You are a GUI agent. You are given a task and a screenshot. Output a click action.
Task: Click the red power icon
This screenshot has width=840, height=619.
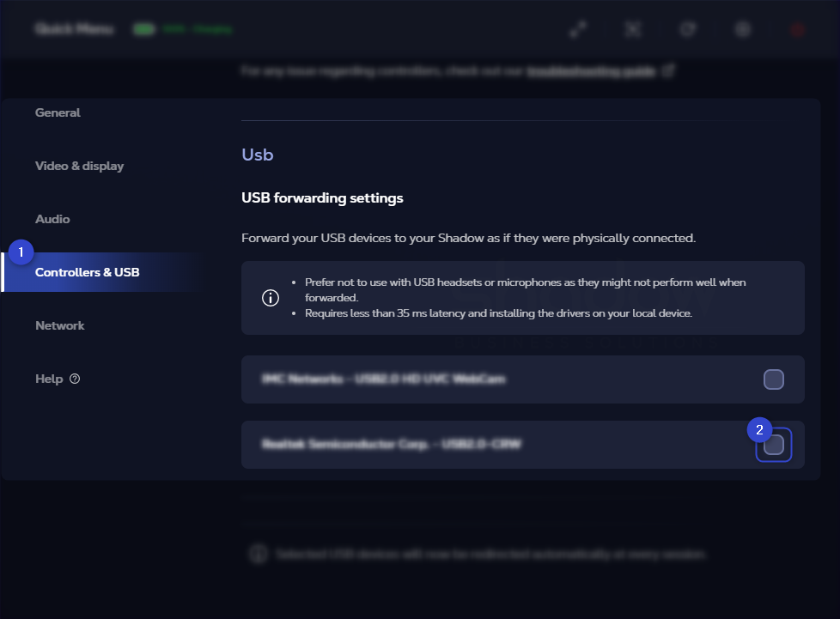point(798,29)
